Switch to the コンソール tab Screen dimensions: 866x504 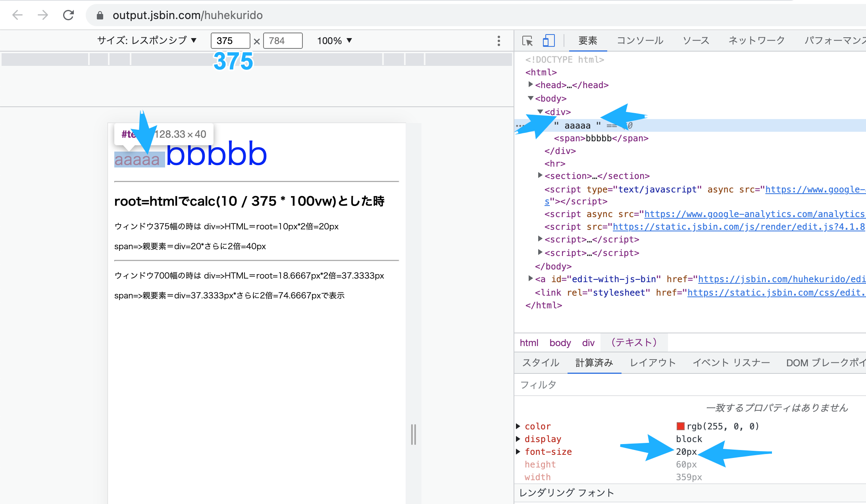click(640, 40)
